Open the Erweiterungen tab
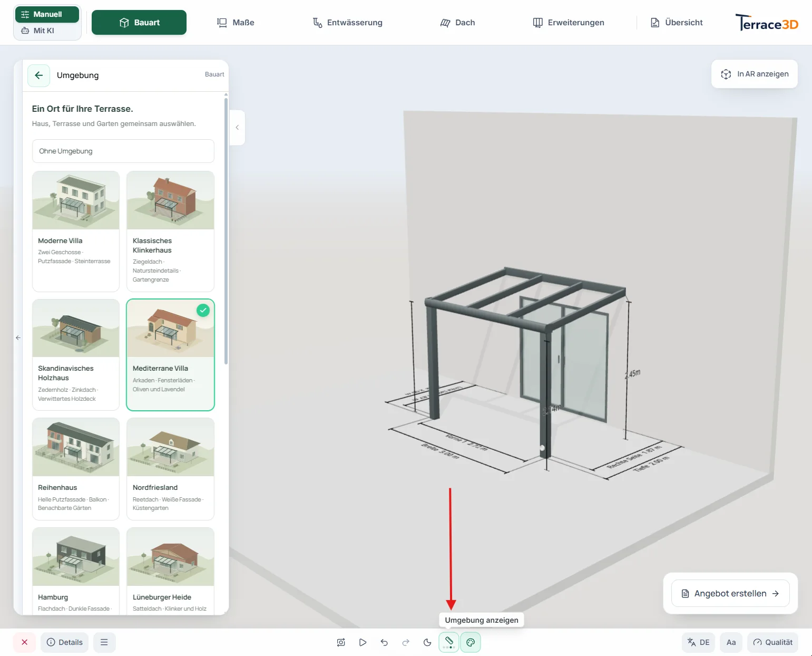The height and width of the screenshot is (656, 812). click(569, 23)
